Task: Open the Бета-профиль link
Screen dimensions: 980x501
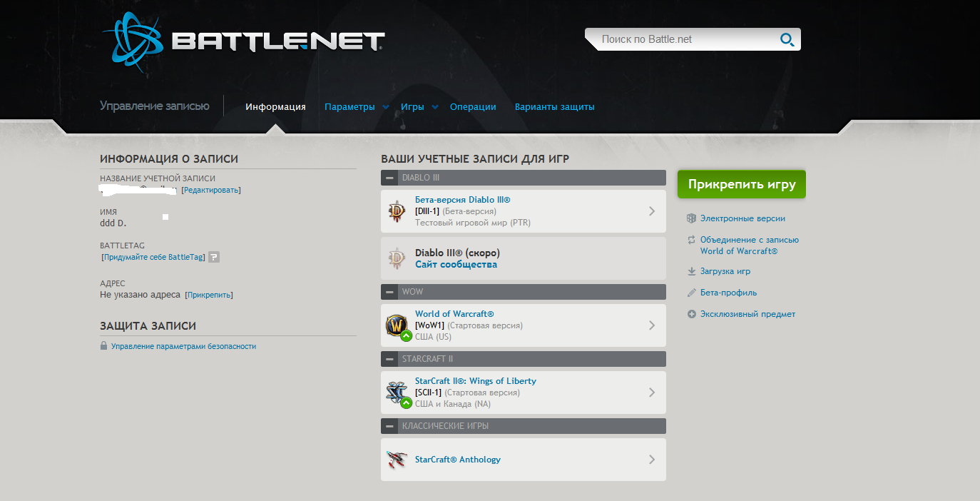Action: [x=728, y=293]
